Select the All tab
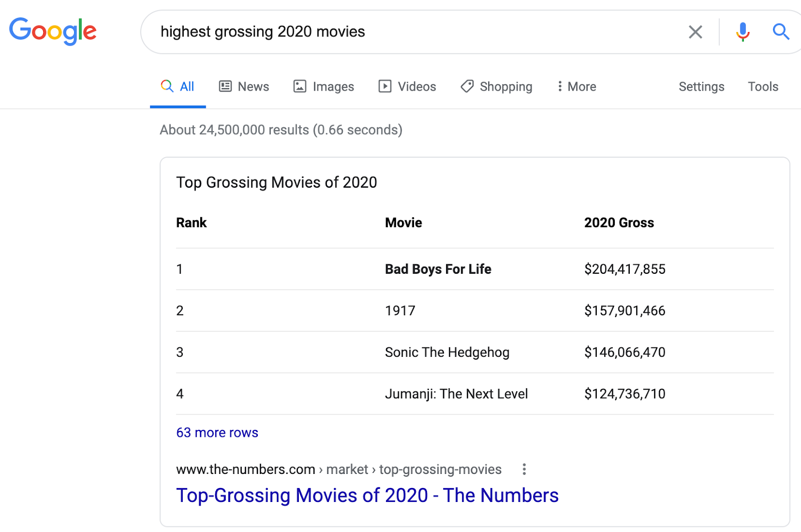 [x=178, y=87]
